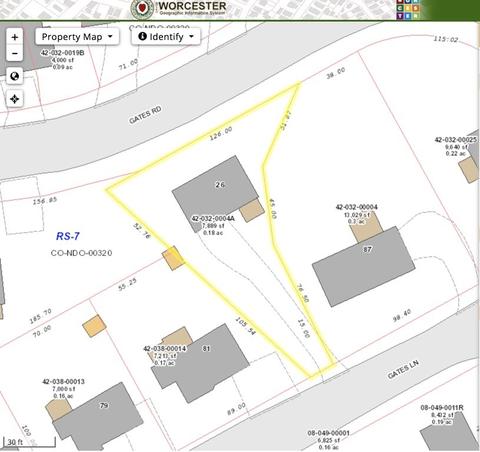Click the 7,889 sf area text
Screen dimensions: 480x452
coord(213,226)
